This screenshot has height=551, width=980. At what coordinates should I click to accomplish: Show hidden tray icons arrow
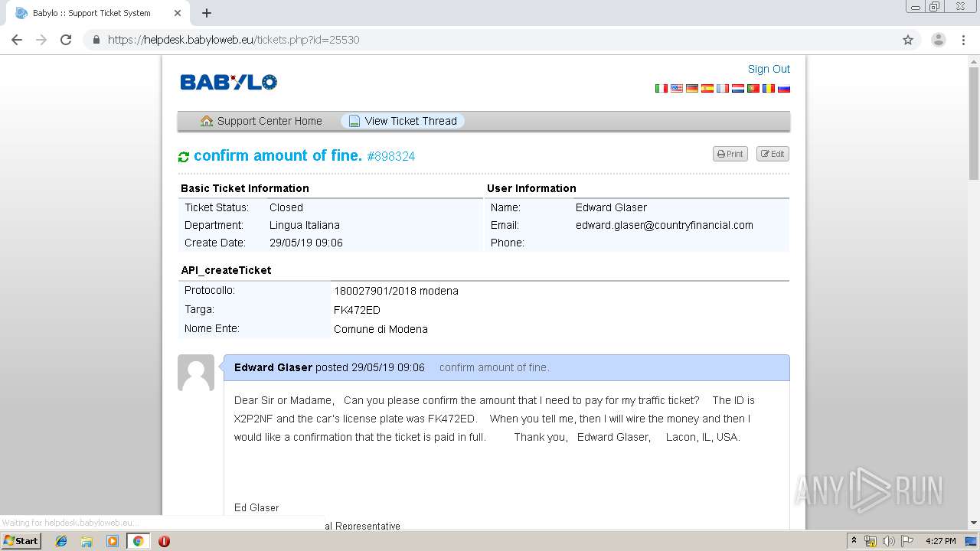coord(854,541)
